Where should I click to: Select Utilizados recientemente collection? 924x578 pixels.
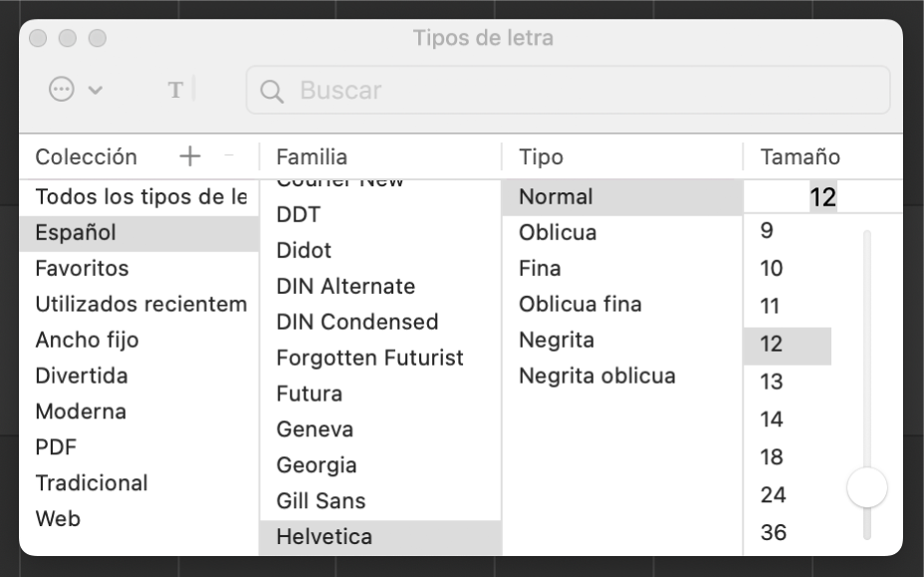139,304
